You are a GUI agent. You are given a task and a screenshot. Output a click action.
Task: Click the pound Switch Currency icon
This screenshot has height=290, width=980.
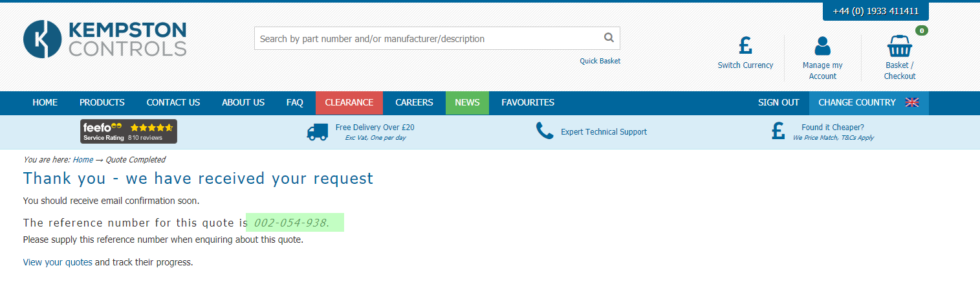pyautogui.click(x=745, y=46)
